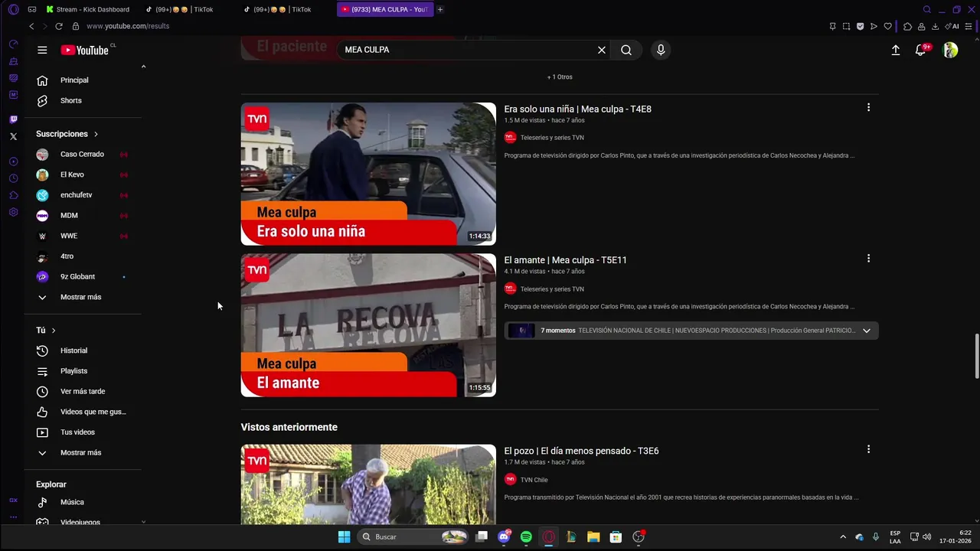The image size is (980, 551).
Task: Open X (Twitter) in Opera sidebar
Action: click(13, 136)
